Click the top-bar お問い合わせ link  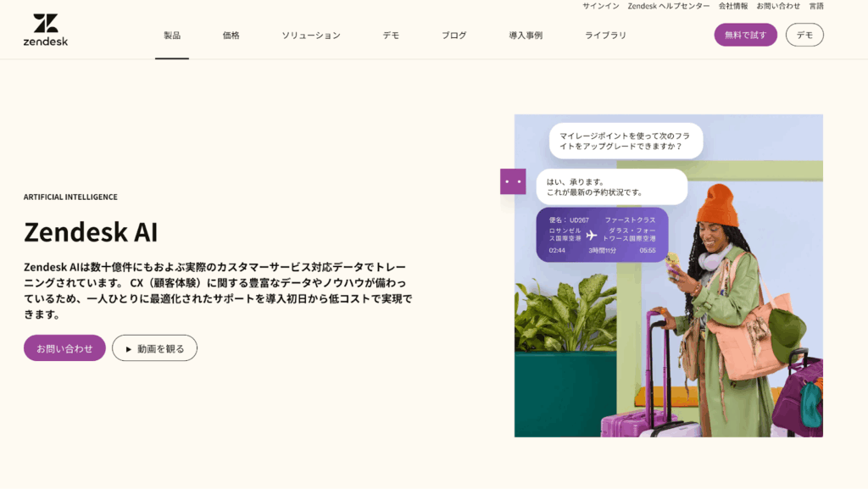point(778,6)
